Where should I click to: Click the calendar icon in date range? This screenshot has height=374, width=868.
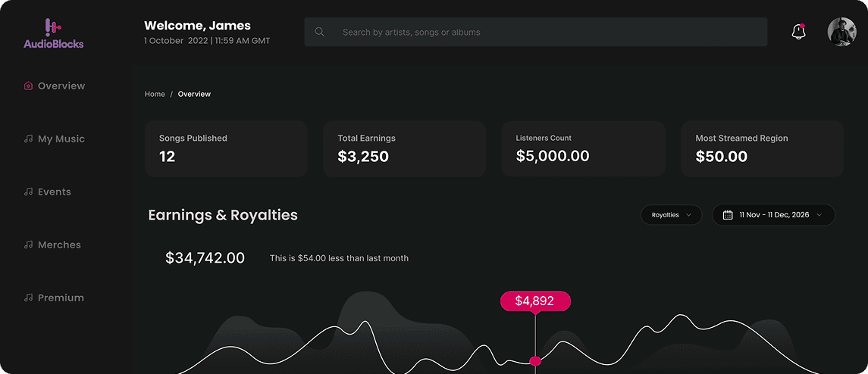[728, 215]
